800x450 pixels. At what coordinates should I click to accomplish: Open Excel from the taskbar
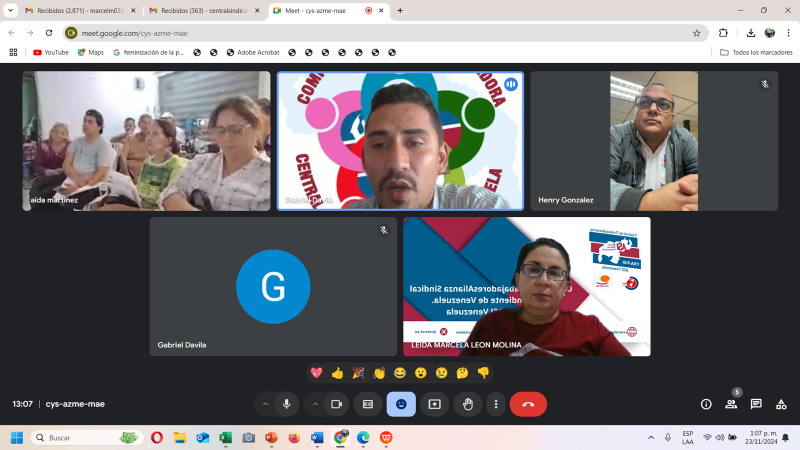pyautogui.click(x=226, y=438)
